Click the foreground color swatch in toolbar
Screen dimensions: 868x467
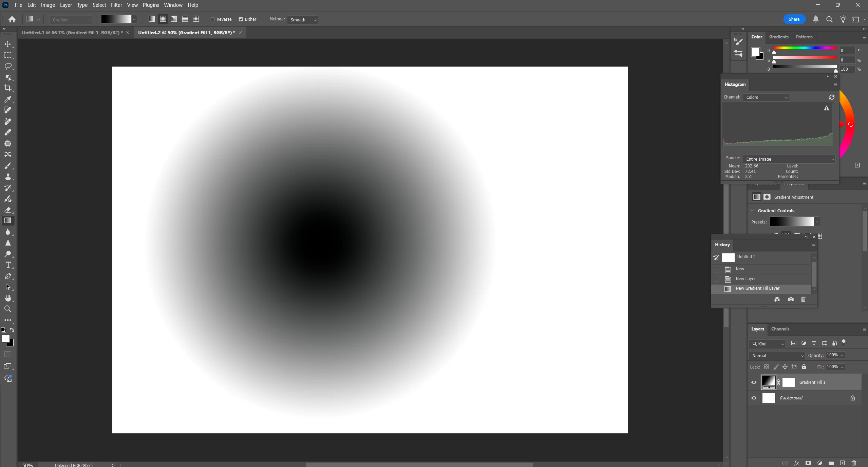(x=5, y=339)
